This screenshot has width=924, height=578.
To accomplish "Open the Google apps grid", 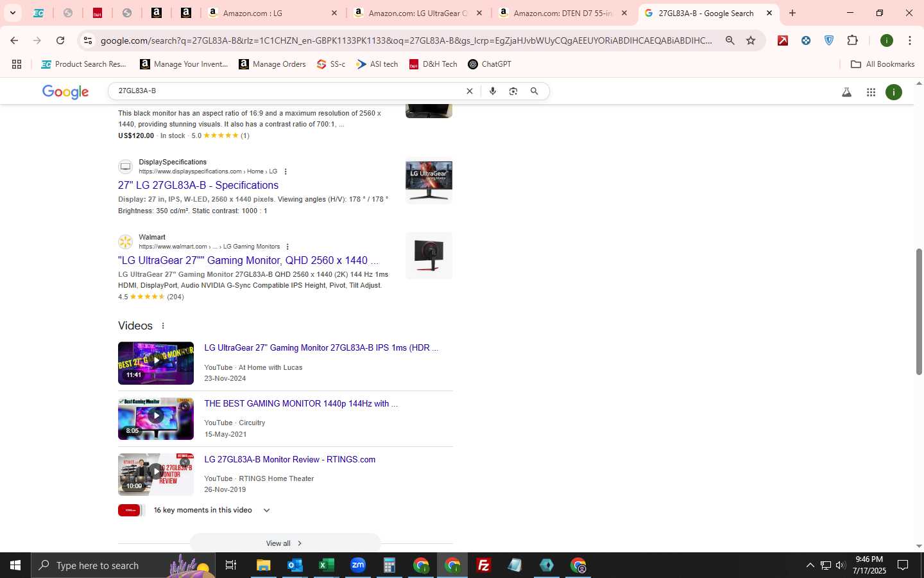I will [871, 92].
